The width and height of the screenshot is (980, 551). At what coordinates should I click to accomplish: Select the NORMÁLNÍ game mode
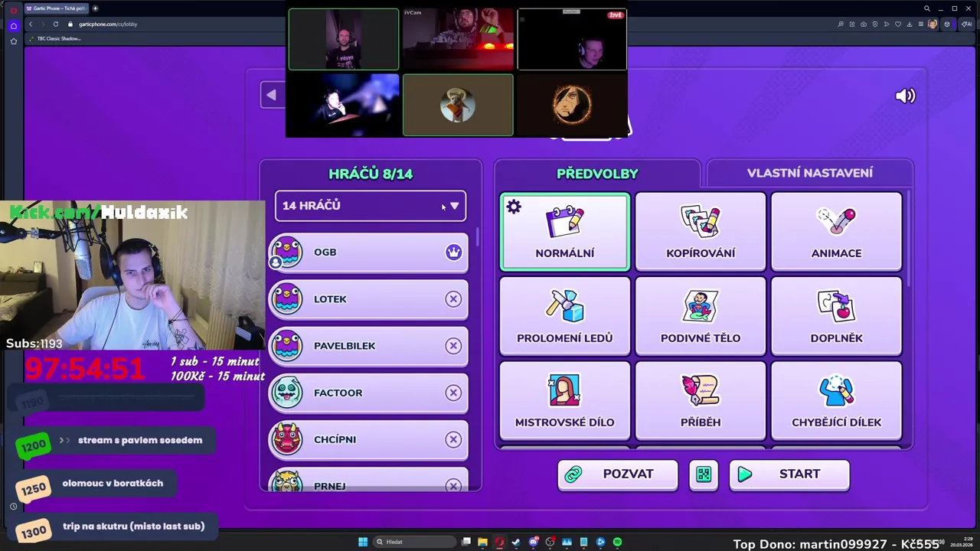tap(565, 232)
